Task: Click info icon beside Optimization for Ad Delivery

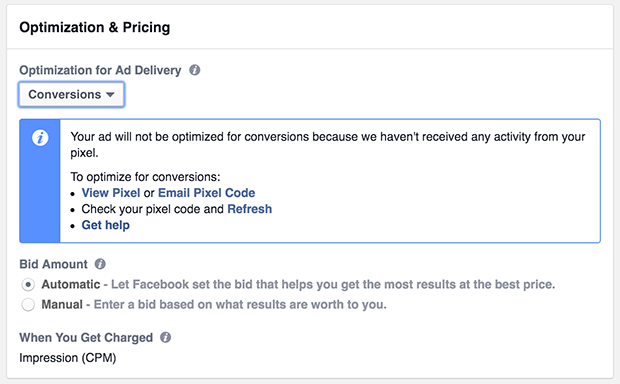Action: tap(195, 70)
